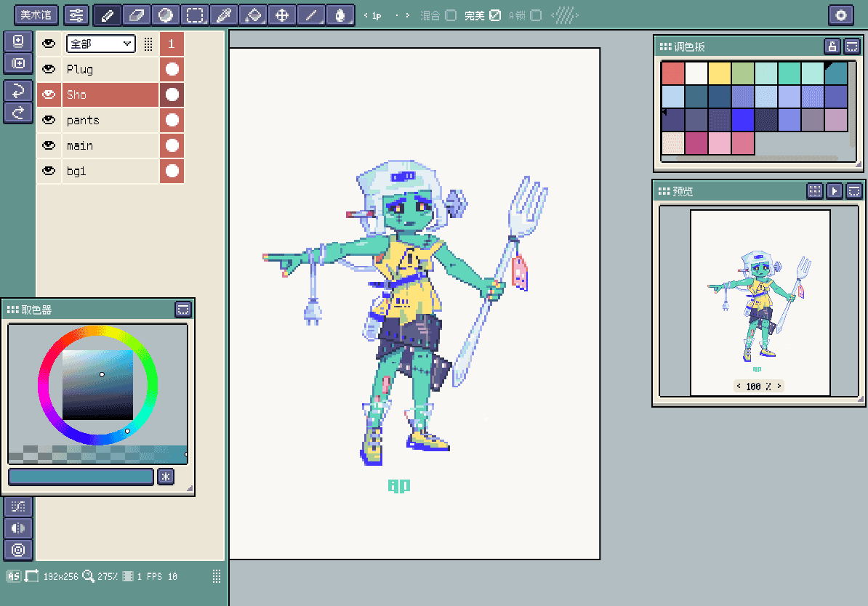Play the animation in the 预览 panel
The image size is (868, 606).
835,190
